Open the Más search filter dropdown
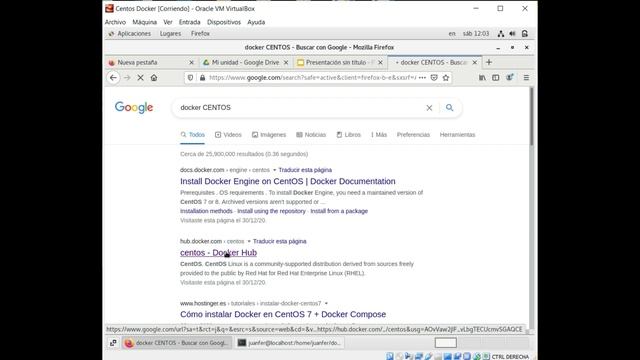This screenshot has height=360, width=640. pos(379,135)
